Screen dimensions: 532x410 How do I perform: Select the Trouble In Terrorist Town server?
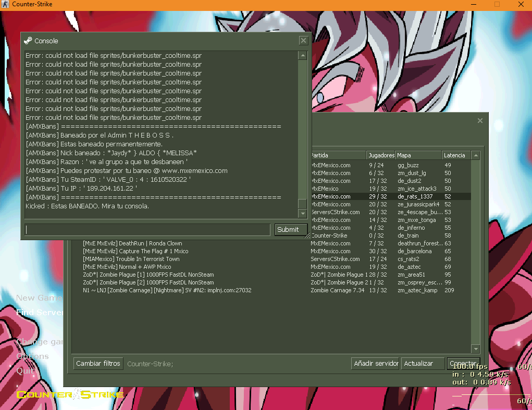tap(271, 259)
